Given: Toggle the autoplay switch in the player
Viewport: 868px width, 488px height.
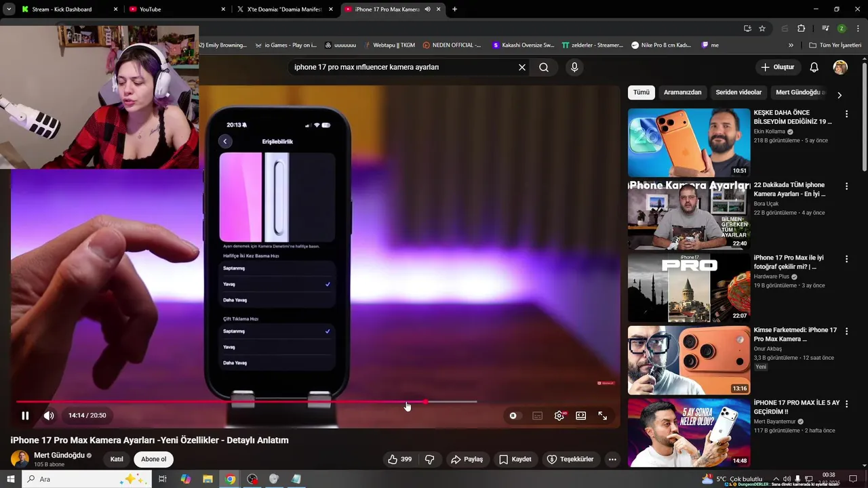Looking at the screenshot, I should (x=515, y=415).
